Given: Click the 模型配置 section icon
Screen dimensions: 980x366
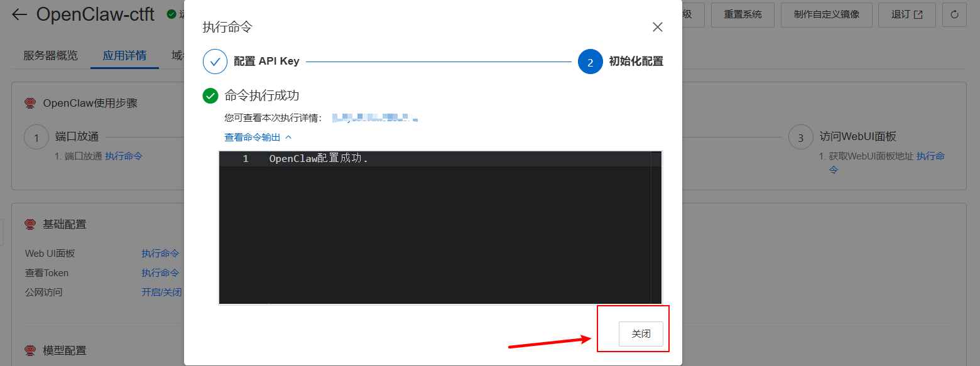Looking at the screenshot, I should (x=30, y=350).
